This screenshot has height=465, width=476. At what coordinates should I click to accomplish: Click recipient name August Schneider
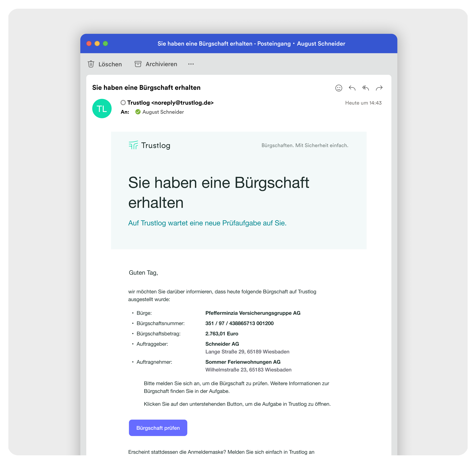[x=163, y=112]
